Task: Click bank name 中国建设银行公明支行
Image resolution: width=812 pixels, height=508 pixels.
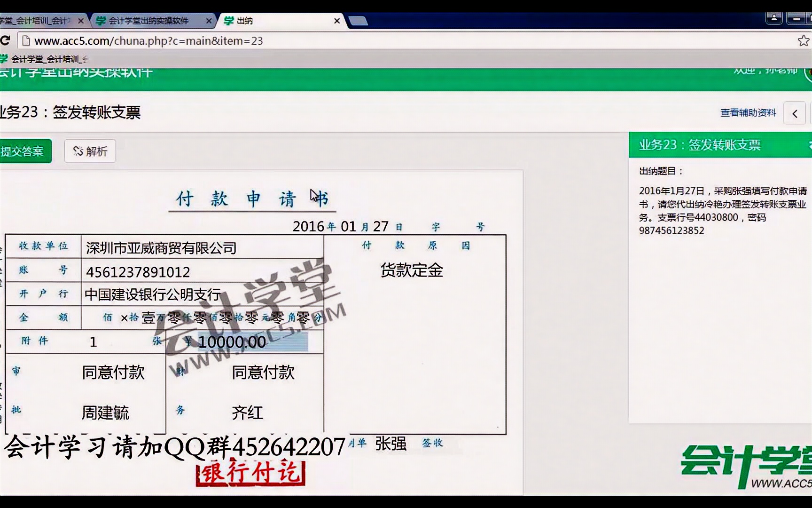Action: (x=152, y=294)
